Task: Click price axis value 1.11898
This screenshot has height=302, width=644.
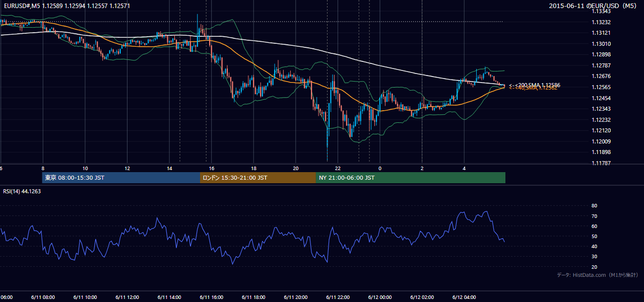Action: click(602, 152)
